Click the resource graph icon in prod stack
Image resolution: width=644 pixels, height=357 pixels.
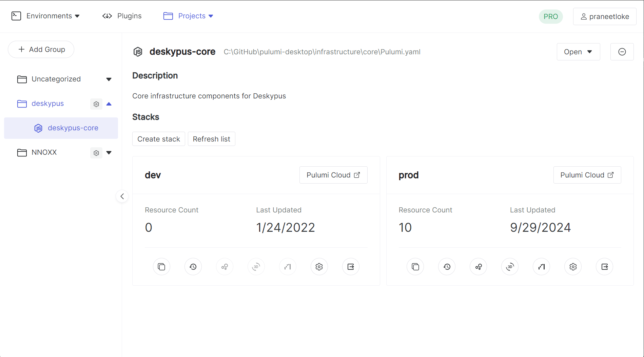(x=479, y=267)
